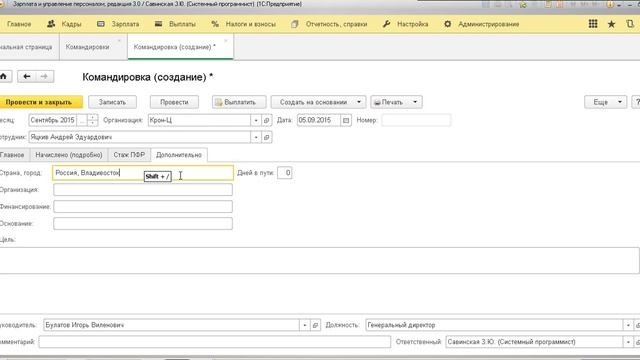This screenshot has width=640, height=360.
Task: Expand the Организация dropdown arrow
Action: (x=256, y=120)
